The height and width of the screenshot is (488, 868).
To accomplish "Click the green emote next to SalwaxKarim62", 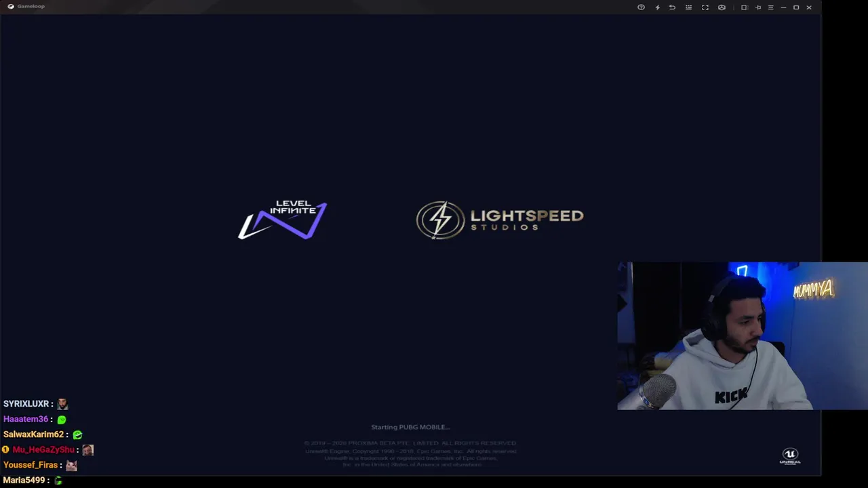I will [77, 434].
